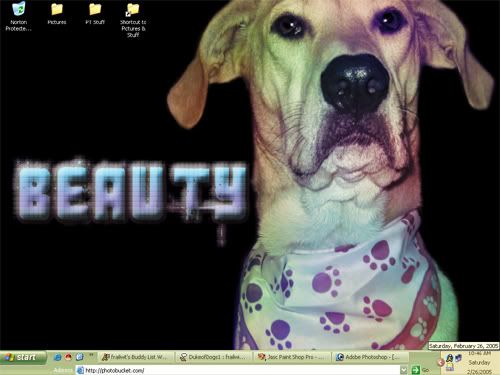Switch to DukeofDogs1 chat taskbar button
The height and width of the screenshot is (375, 500).
(x=214, y=357)
